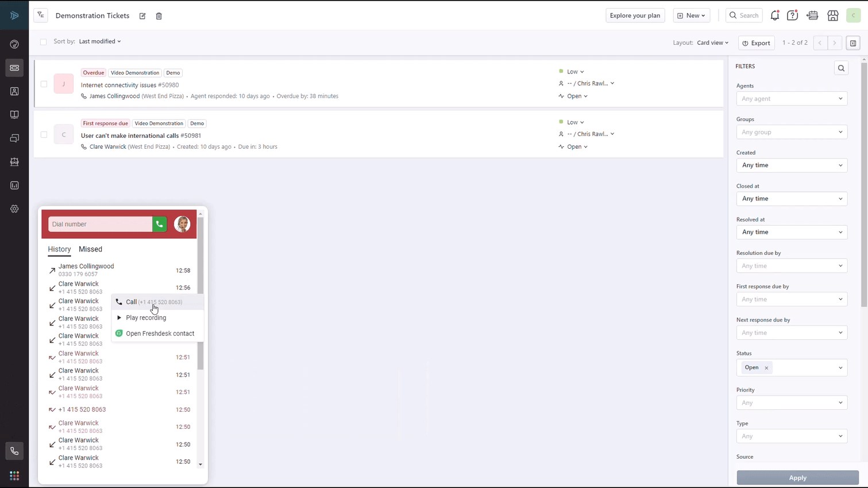Click the notifications bell icon
This screenshot has height=488, width=868.
pos(774,16)
